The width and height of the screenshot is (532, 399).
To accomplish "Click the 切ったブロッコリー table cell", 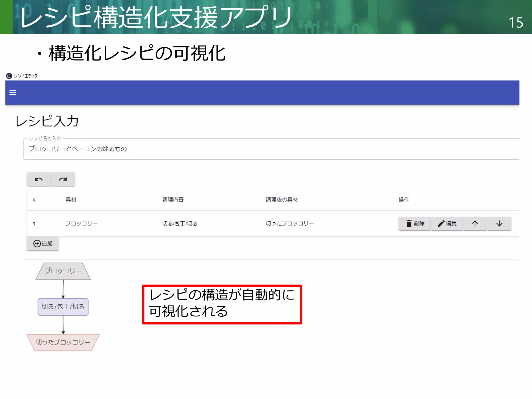I will pyautogui.click(x=290, y=223).
